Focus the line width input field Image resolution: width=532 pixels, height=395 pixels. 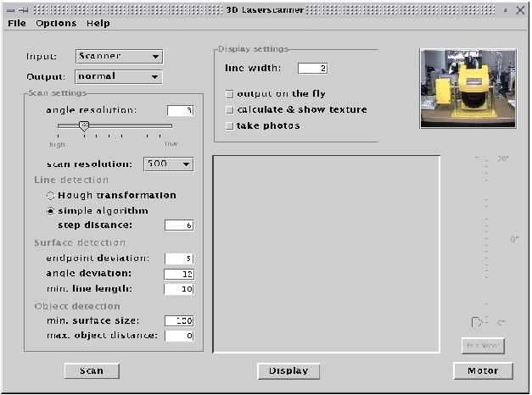(x=311, y=68)
